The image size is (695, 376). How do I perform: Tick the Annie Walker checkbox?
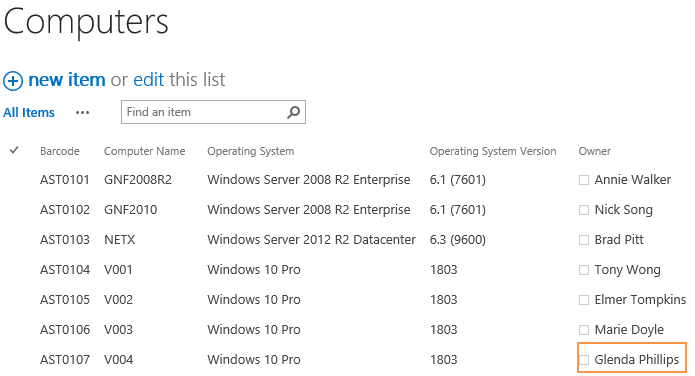584,180
